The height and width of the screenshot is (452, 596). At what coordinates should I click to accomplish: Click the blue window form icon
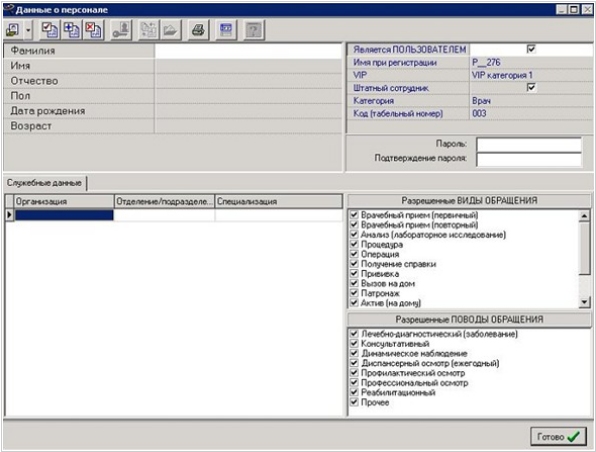[x=226, y=30]
